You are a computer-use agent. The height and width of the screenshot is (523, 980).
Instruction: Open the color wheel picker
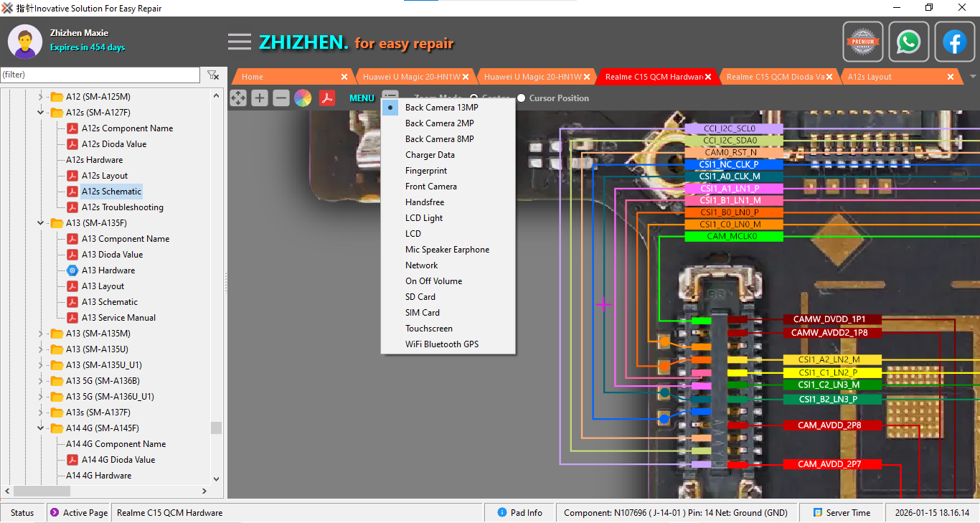(303, 98)
